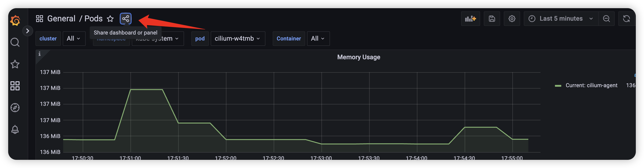Click the Add panel icon

pos(470,19)
